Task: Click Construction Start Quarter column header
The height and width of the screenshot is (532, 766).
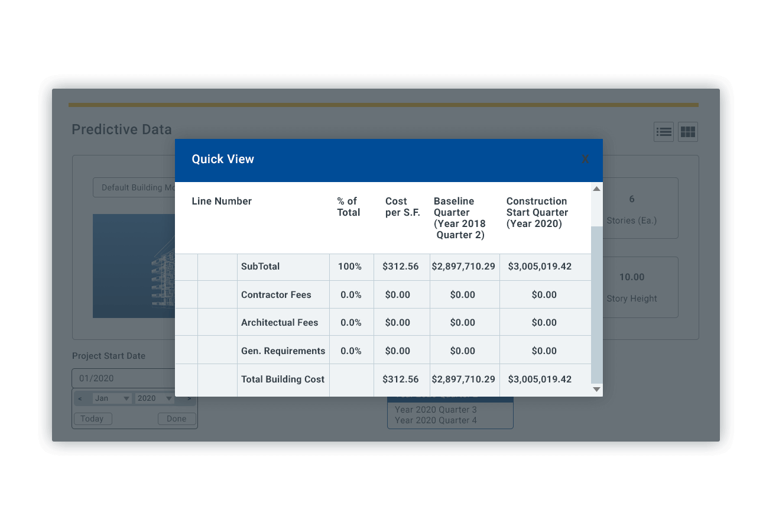Action: pos(537,212)
